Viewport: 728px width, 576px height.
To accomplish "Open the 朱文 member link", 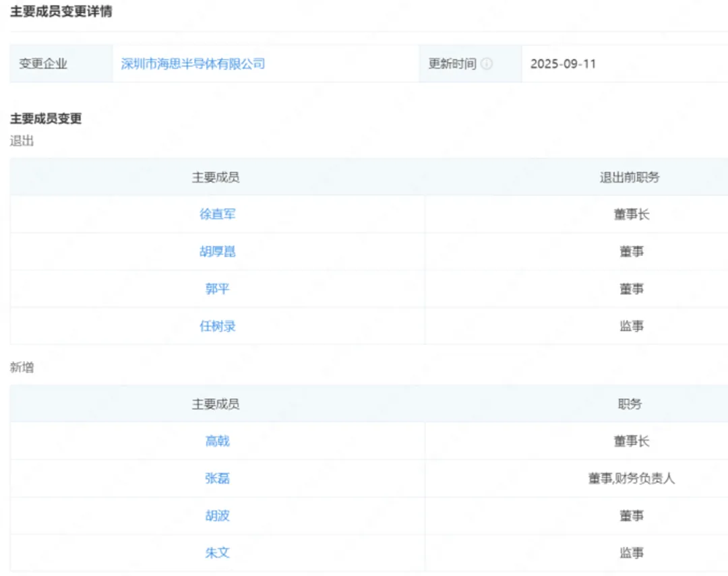I will (217, 552).
